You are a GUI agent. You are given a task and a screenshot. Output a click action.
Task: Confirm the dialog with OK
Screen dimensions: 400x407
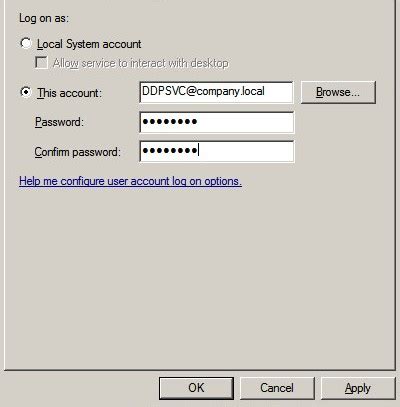coord(196,388)
